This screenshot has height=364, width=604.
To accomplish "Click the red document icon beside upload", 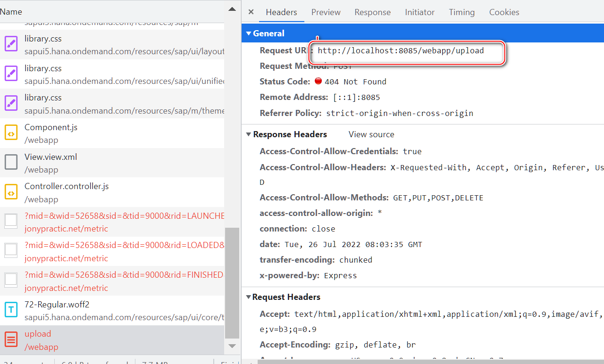I will pyautogui.click(x=11, y=339).
